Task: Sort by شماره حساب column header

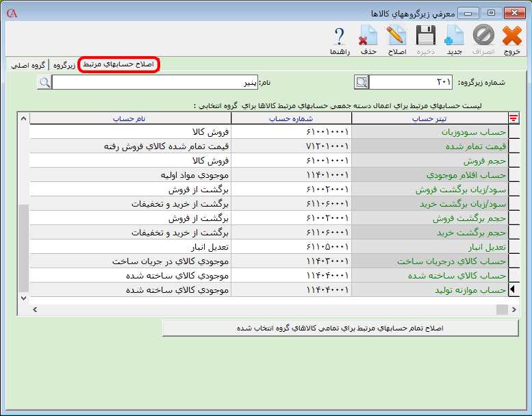Action: click(x=291, y=118)
